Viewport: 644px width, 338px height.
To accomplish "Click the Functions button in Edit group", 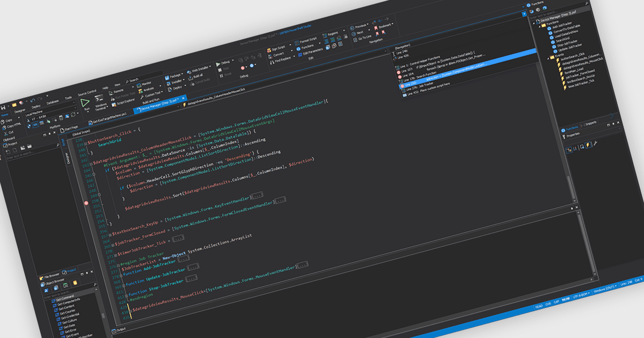I will (x=305, y=46).
